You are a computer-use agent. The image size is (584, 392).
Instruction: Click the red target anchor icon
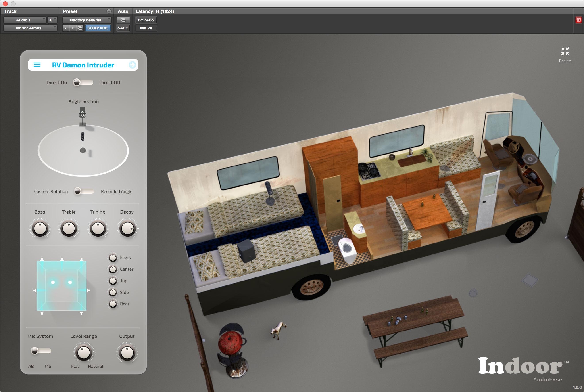click(x=578, y=20)
